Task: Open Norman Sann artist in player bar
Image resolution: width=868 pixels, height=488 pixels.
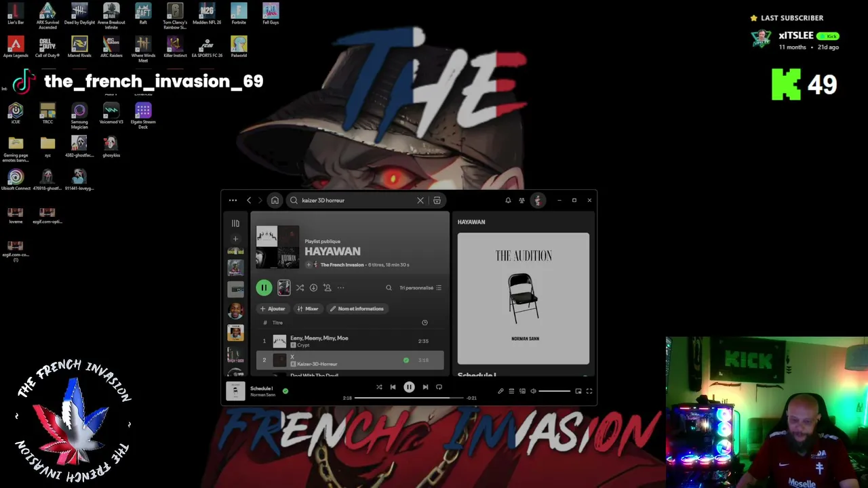Action: (262, 394)
